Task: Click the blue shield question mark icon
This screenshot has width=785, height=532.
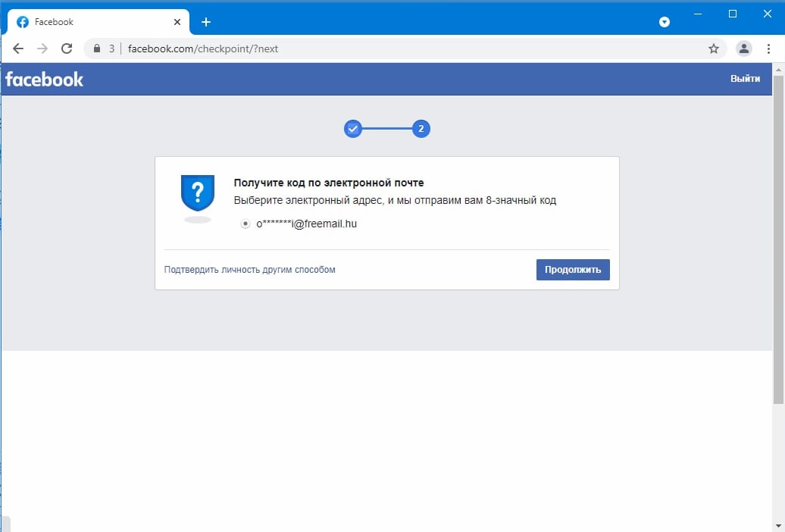Action: (198, 192)
